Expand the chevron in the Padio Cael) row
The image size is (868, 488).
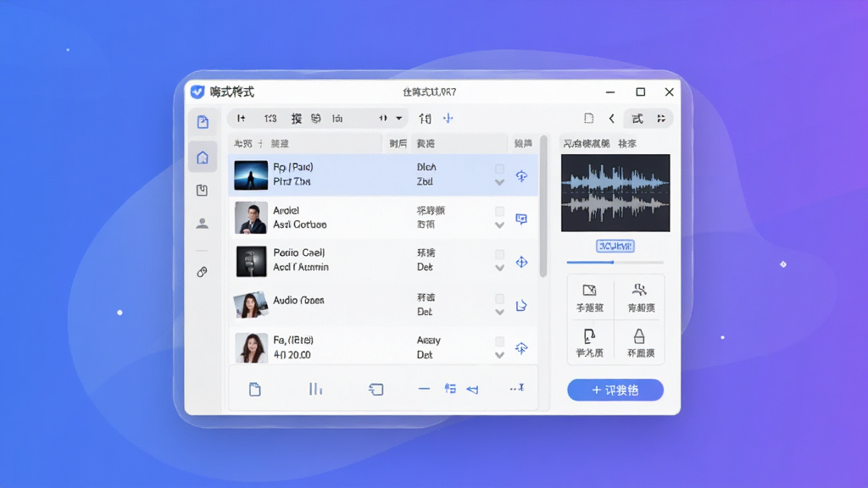click(499, 268)
